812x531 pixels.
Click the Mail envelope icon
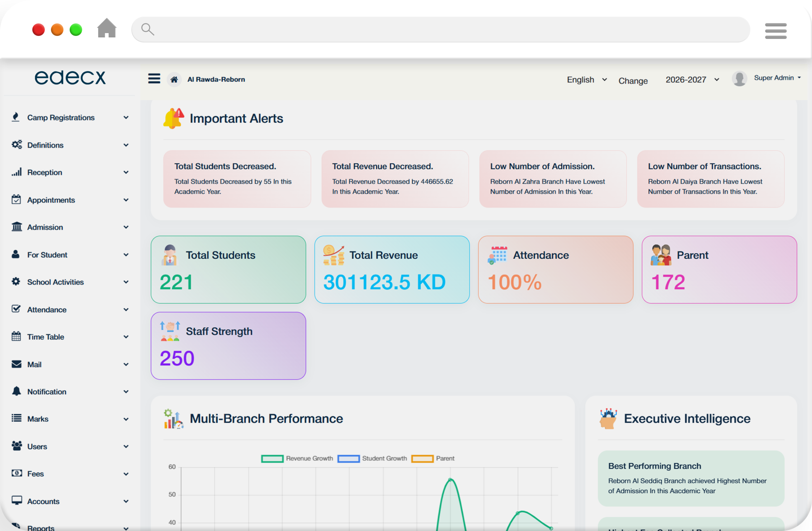point(16,364)
